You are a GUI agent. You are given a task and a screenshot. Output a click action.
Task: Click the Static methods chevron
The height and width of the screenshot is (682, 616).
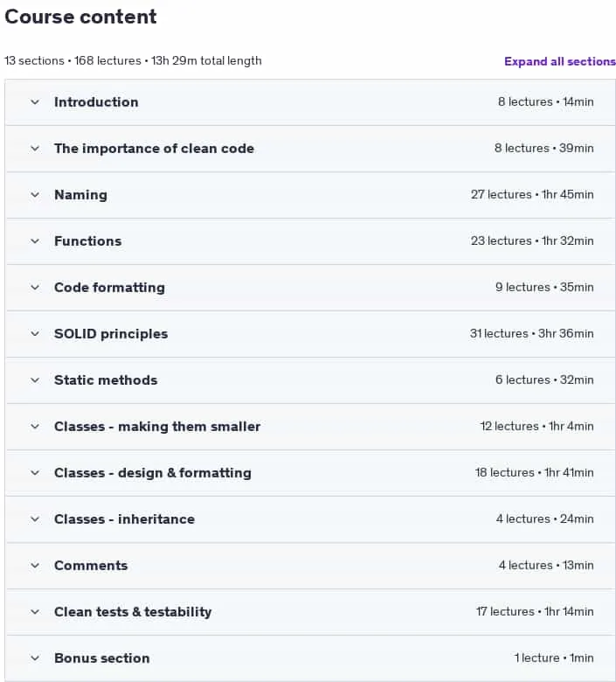pos(35,380)
